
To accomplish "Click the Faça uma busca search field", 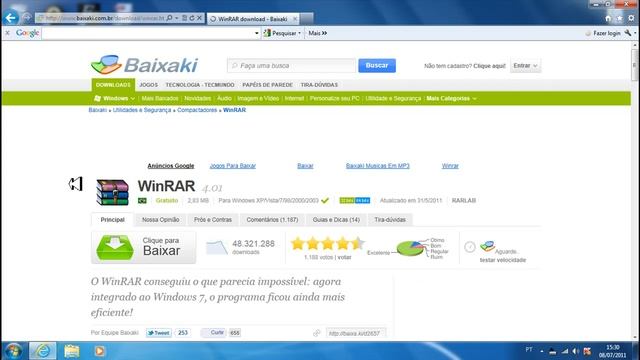I will pyautogui.click(x=291, y=65).
